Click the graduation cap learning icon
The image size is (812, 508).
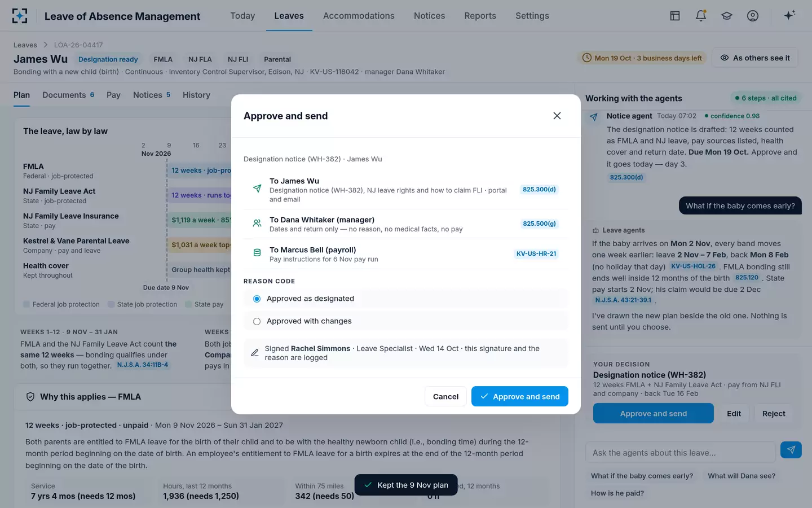727,16
